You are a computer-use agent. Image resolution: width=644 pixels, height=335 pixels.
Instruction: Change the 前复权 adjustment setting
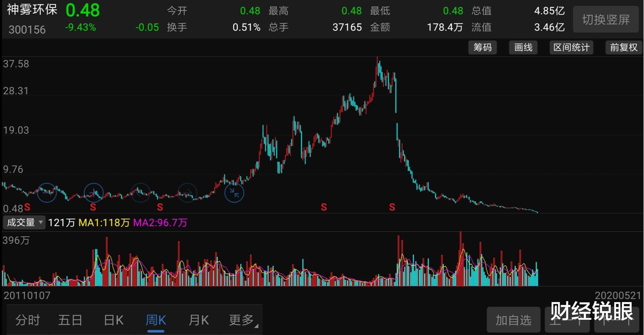point(624,47)
